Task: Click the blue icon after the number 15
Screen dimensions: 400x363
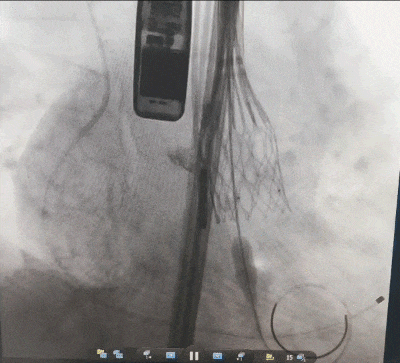Action: [301, 357]
